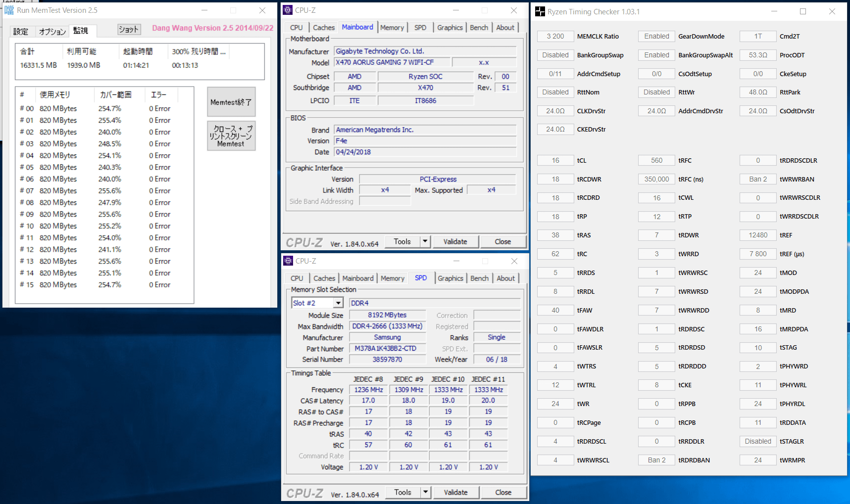Select Bench tab in upper CPU-Z window
The height and width of the screenshot is (504, 850).
click(479, 28)
